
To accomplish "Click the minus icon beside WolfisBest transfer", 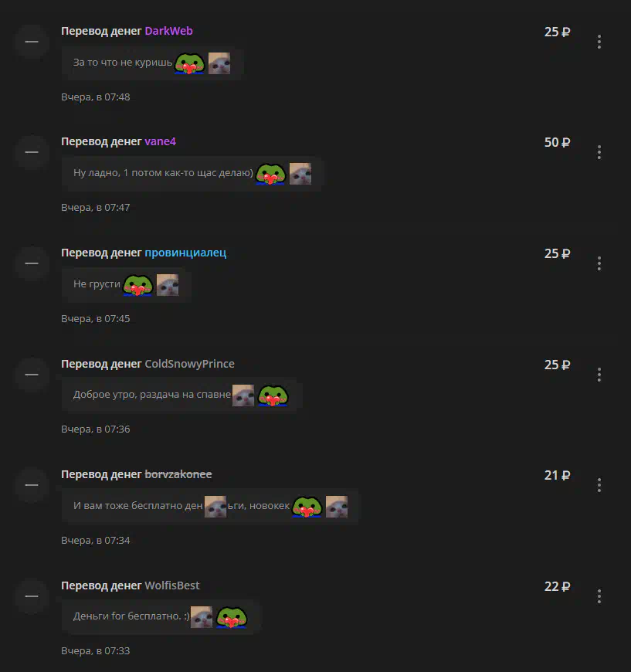I will [32, 596].
